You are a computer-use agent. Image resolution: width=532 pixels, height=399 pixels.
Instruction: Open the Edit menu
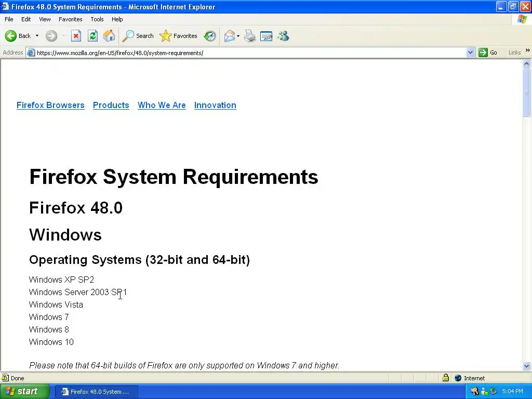click(26, 19)
